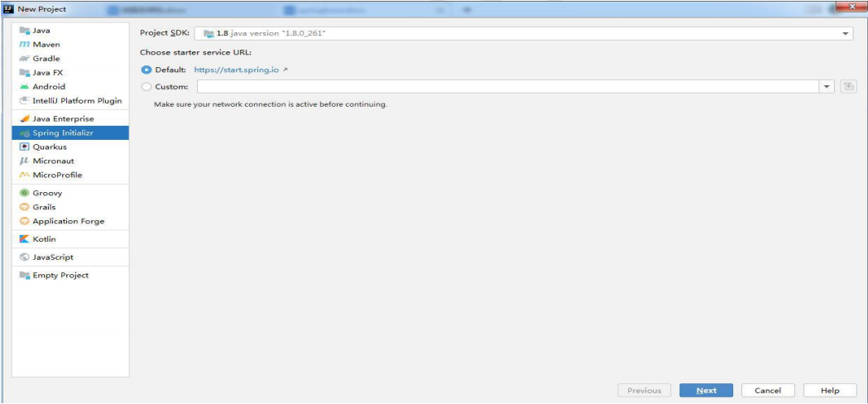This screenshot has width=868, height=404.
Task: Select the Custom starter URL radio button
Action: click(146, 86)
